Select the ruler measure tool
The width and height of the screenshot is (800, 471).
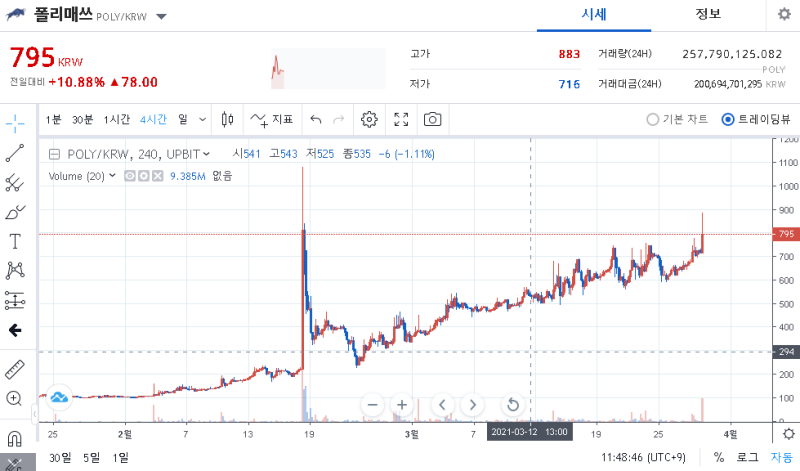tap(15, 369)
